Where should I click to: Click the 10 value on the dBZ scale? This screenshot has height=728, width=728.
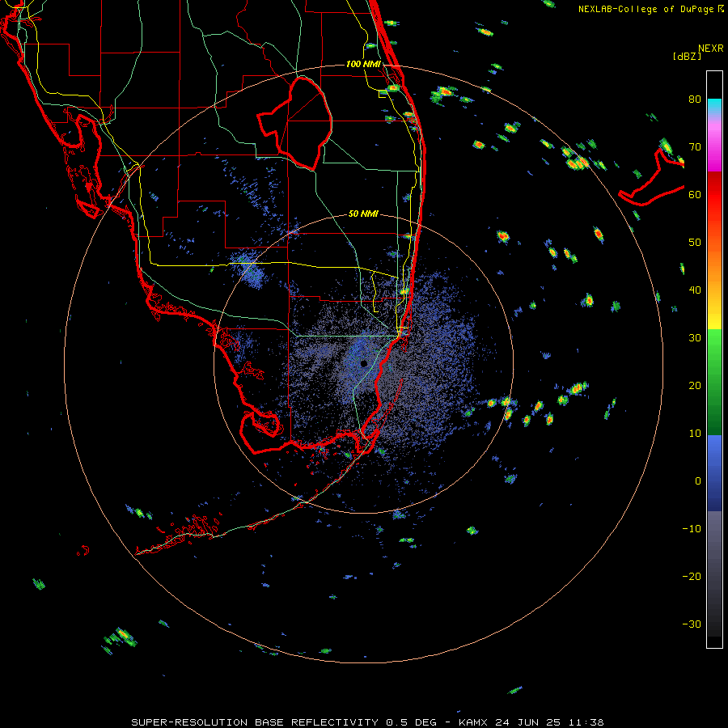[x=695, y=434]
